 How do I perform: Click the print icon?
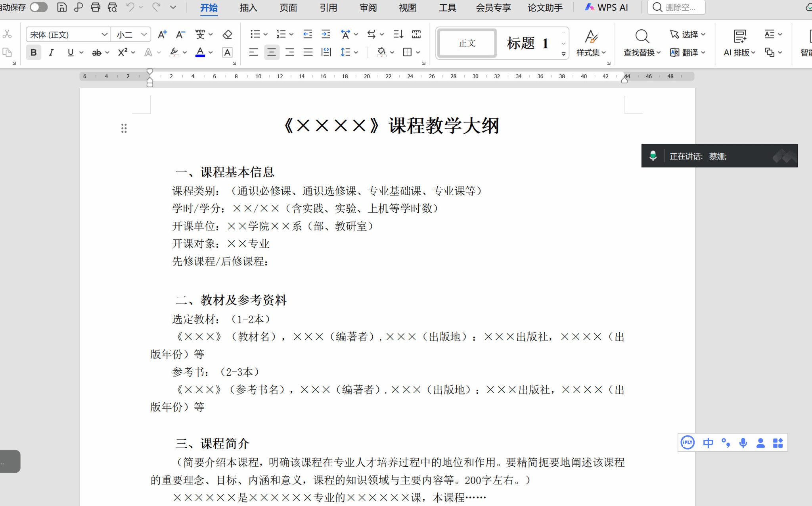click(x=96, y=7)
